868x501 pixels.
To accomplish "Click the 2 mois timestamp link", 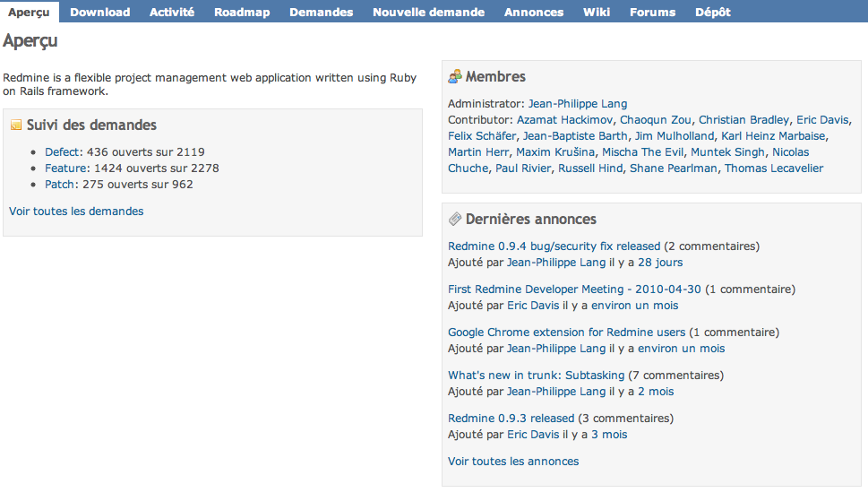I will 656,391.
